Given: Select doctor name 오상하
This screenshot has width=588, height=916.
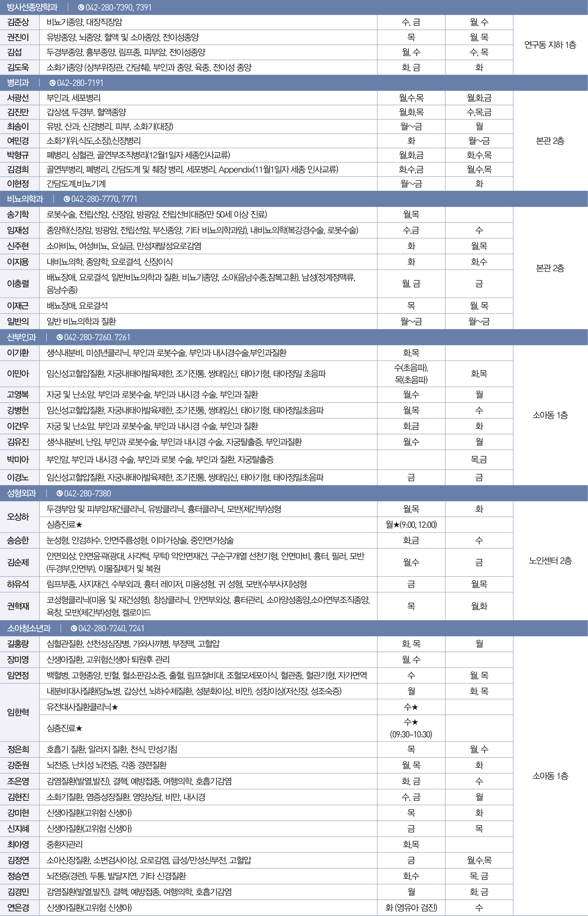Looking at the screenshot, I should (x=18, y=517).
